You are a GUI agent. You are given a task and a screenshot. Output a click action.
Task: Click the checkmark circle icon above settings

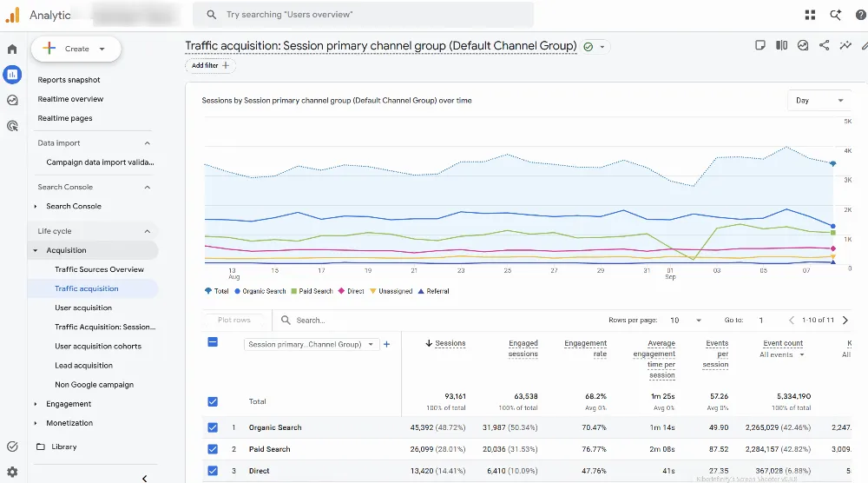click(x=12, y=447)
